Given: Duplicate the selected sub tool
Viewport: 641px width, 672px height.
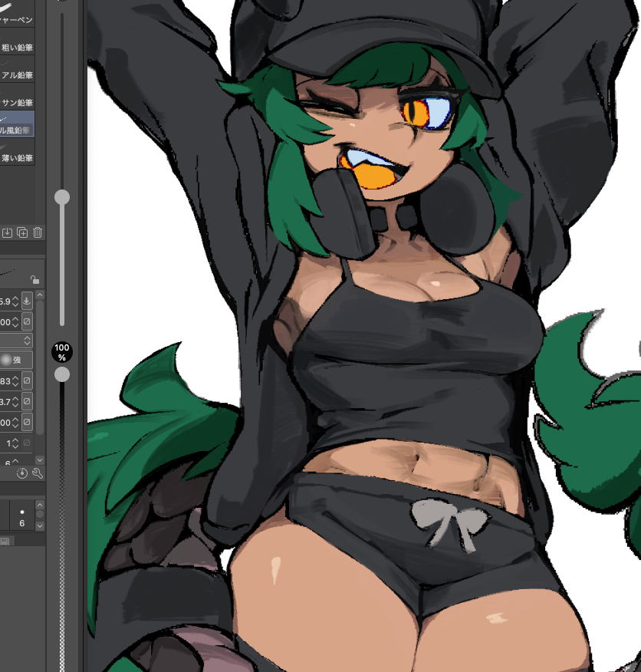Looking at the screenshot, I should point(22,232).
